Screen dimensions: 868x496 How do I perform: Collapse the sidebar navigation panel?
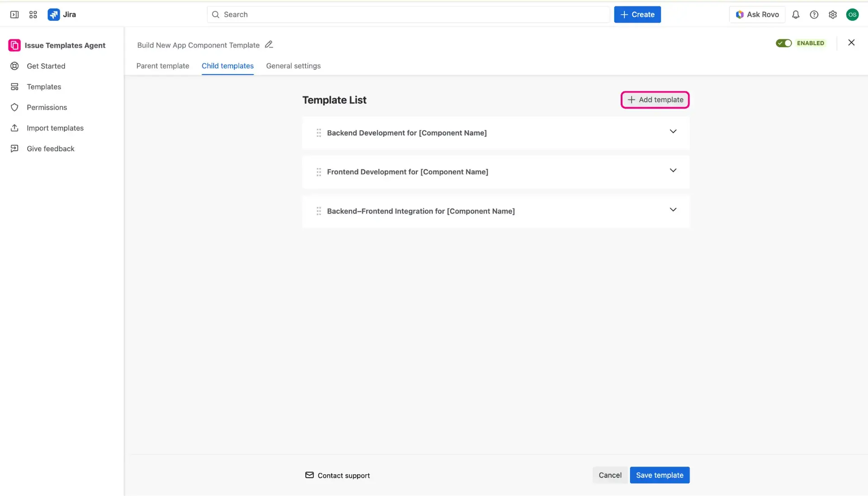click(x=14, y=14)
